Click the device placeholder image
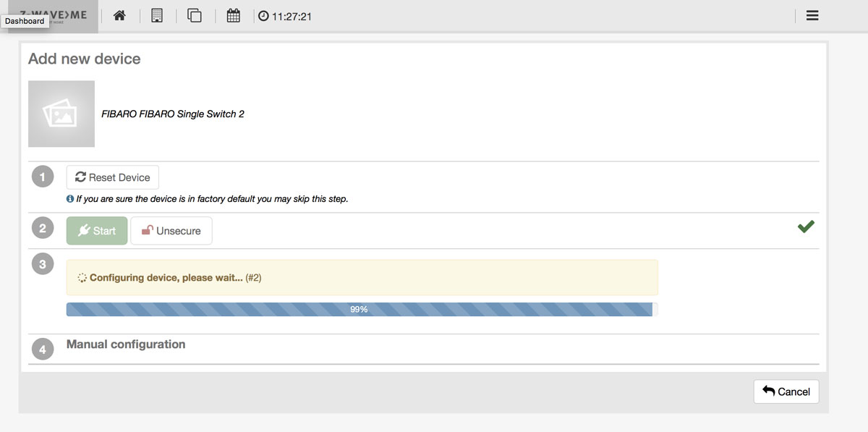The height and width of the screenshot is (432, 868). (61, 114)
